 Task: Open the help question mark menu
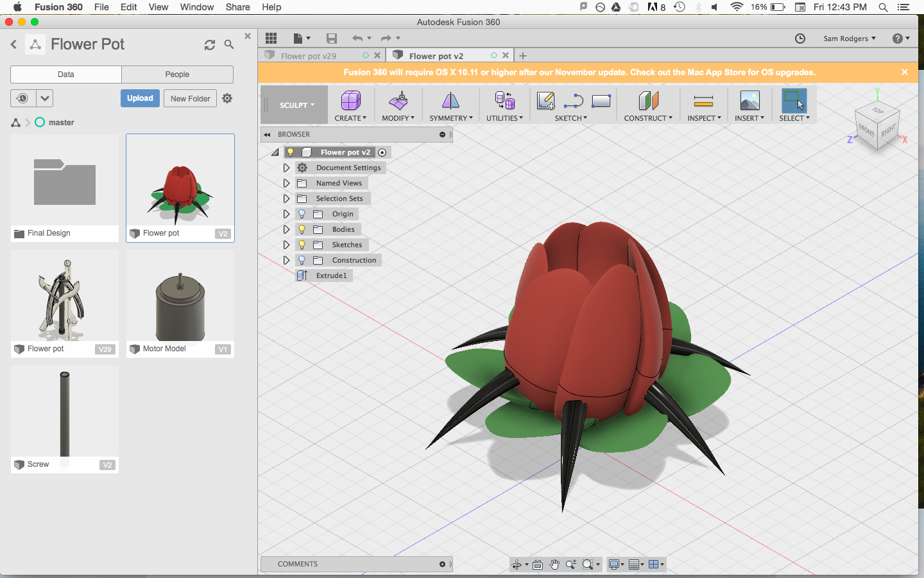(901, 39)
